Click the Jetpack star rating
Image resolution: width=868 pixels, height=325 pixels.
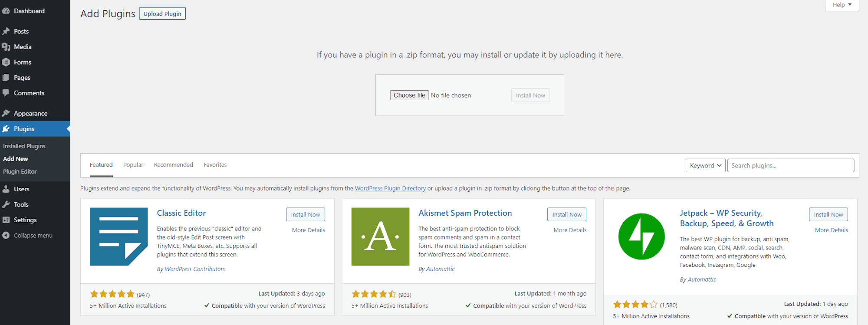click(635, 305)
